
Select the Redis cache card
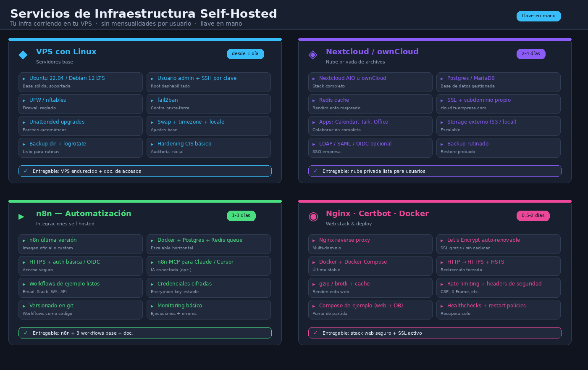tap(370, 104)
